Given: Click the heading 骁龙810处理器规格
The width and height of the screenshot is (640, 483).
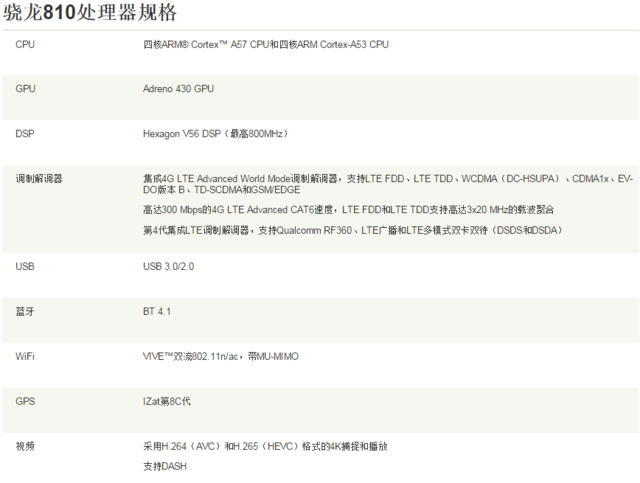Looking at the screenshot, I should 90,12.
